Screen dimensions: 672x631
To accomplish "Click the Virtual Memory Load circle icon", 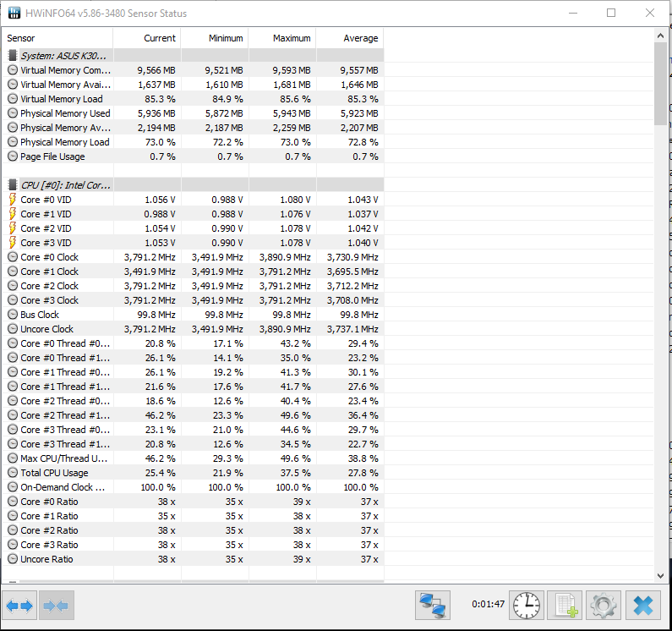I will [x=13, y=99].
